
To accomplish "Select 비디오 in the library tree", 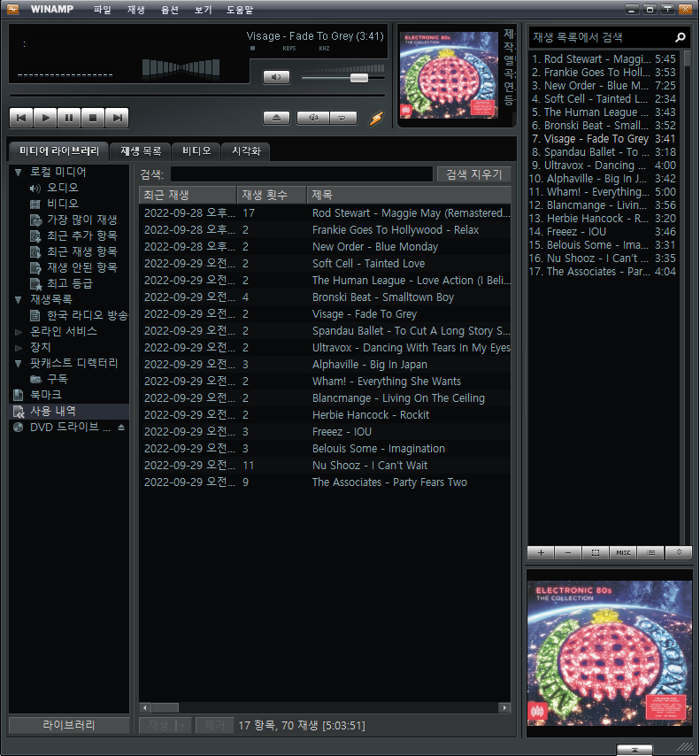I will tap(62, 204).
